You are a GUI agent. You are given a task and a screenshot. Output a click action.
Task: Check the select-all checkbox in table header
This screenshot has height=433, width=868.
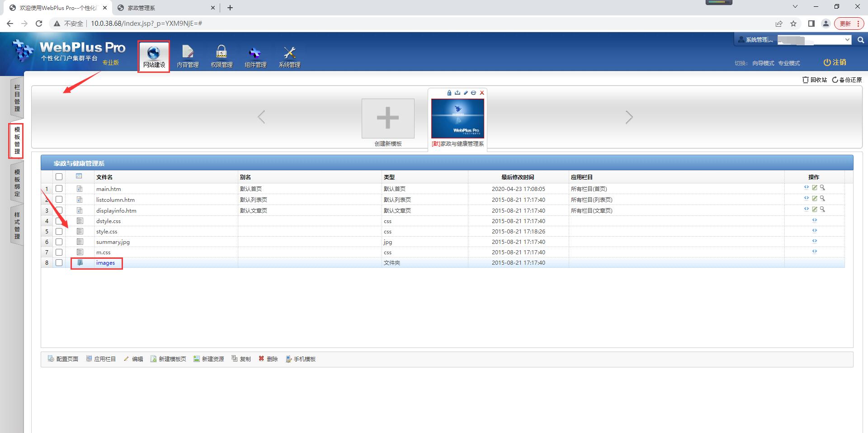point(59,177)
